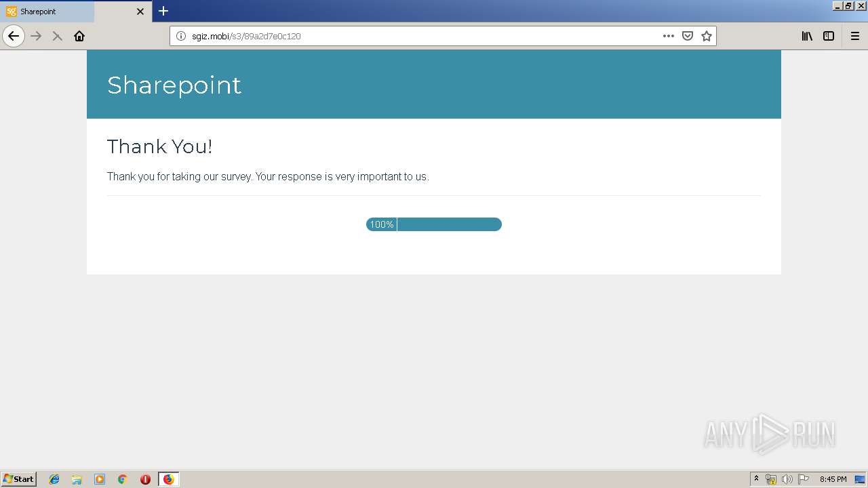The height and width of the screenshot is (488, 868).
Task: Launch Internet Explorer from taskbar
Action: [54, 479]
